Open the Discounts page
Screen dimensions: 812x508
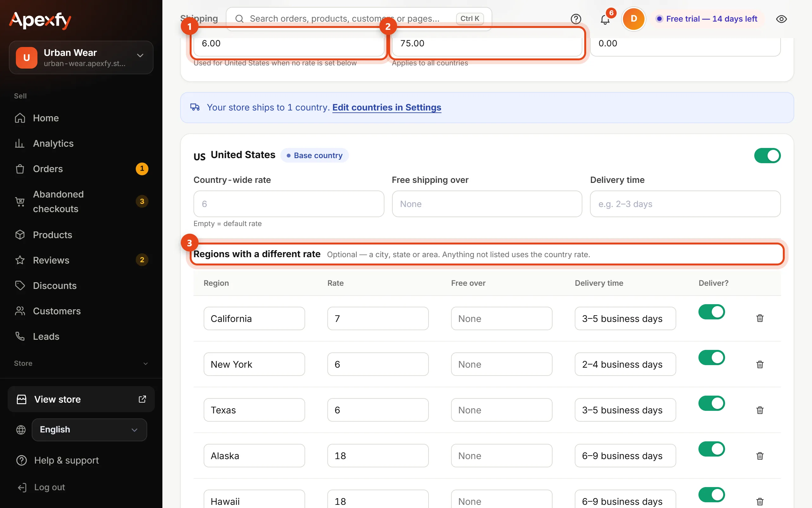coord(81,285)
